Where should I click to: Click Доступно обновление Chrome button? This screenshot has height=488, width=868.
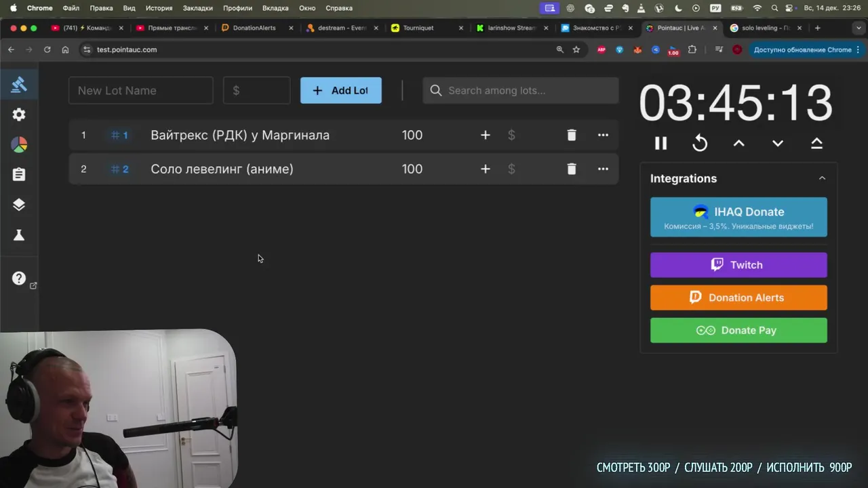(x=806, y=49)
